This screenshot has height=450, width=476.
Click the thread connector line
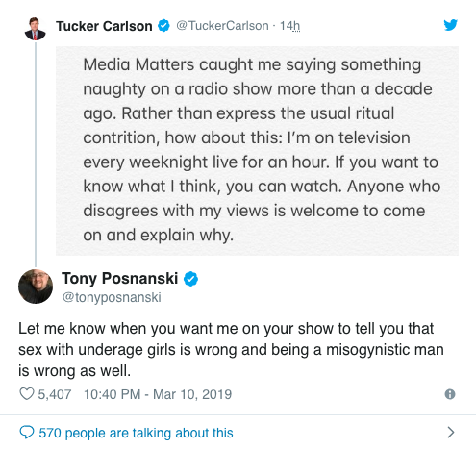[36, 154]
